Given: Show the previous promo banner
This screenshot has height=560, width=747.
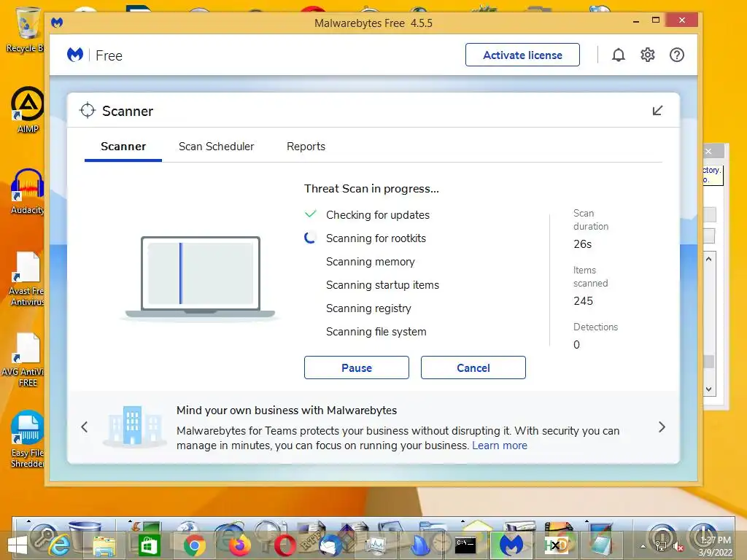Looking at the screenshot, I should point(85,427).
